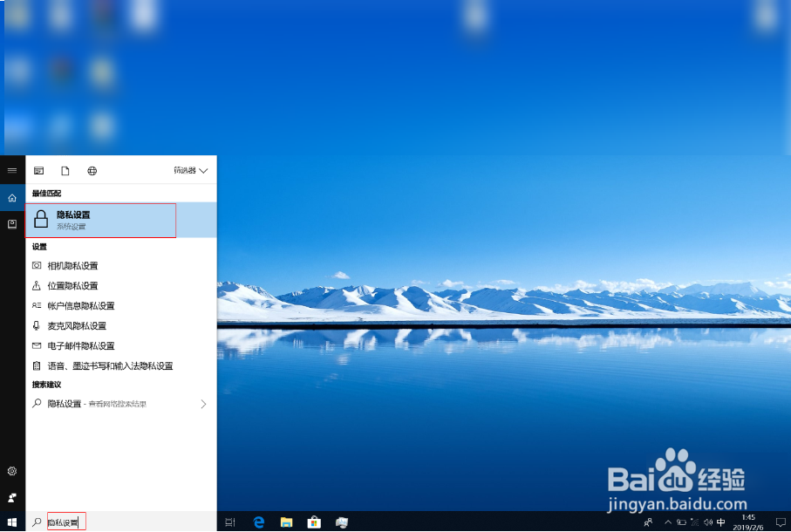Launch Microsoft Edge from taskbar
The image size is (791, 532).
click(259, 522)
